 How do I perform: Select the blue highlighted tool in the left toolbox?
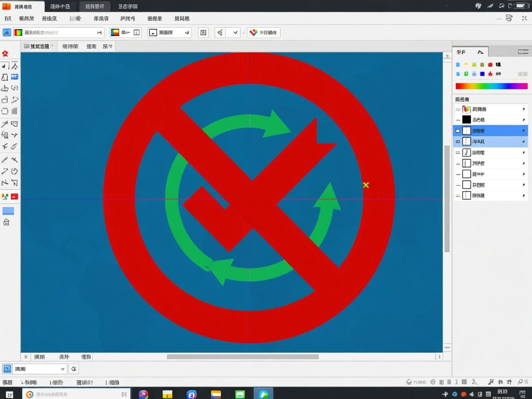point(14,77)
